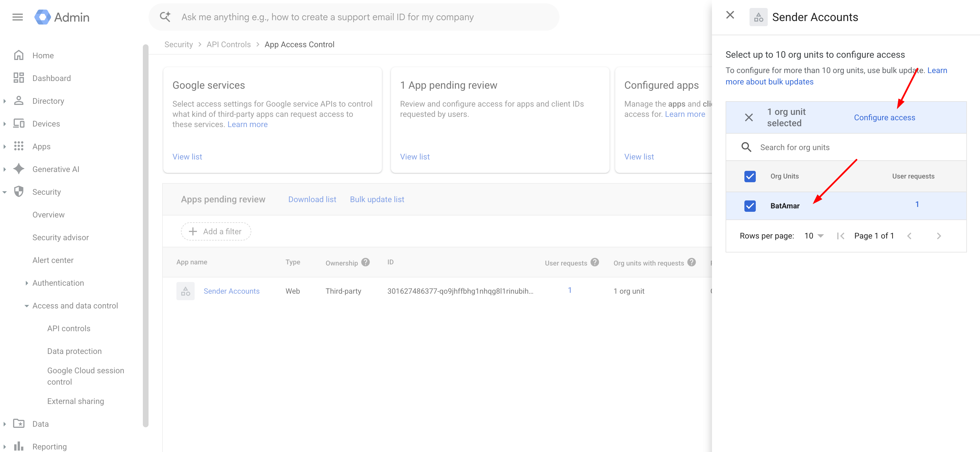This screenshot has width=980, height=452.
Task: Click the Bulk update list link
Action: click(x=377, y=200)
